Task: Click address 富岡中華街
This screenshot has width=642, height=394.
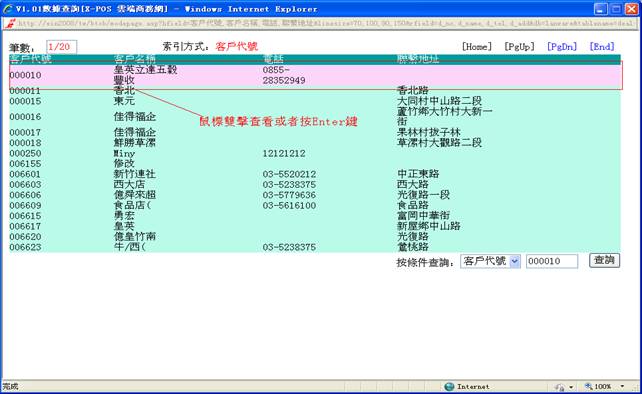Action: (423, 216)
